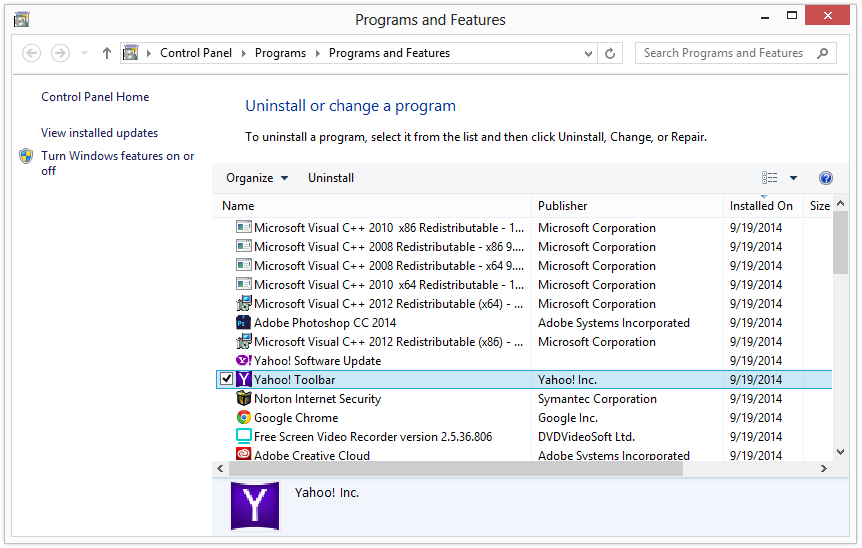Open recent locations dropdown near nav arrows
This screenshot has width=862, height=548.
click(84, 53)
